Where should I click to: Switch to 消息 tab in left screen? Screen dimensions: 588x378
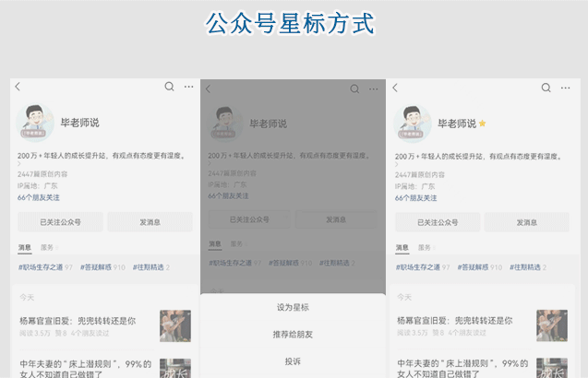click(25, 248)
